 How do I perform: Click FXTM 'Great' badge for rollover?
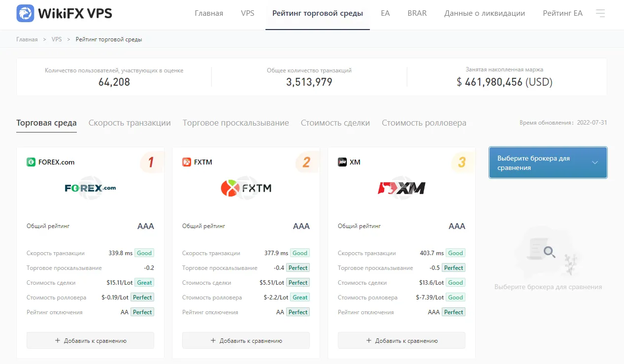[300, 298]
